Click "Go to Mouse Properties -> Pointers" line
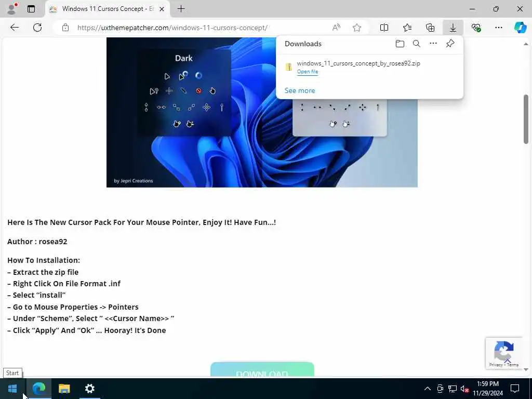This screenshot has height=399, width=532. pos(73,307)
